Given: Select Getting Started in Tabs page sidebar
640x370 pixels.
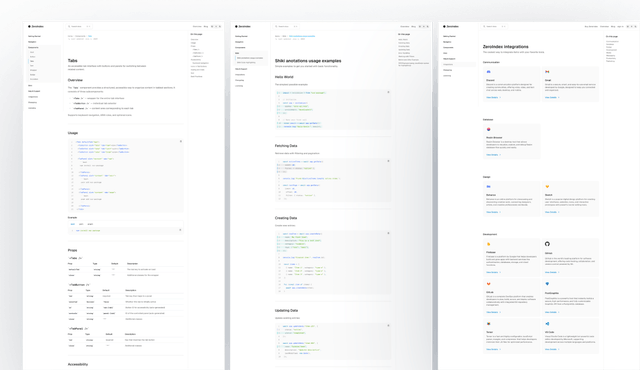Looking at the screenshot, I should click(34, 36).
